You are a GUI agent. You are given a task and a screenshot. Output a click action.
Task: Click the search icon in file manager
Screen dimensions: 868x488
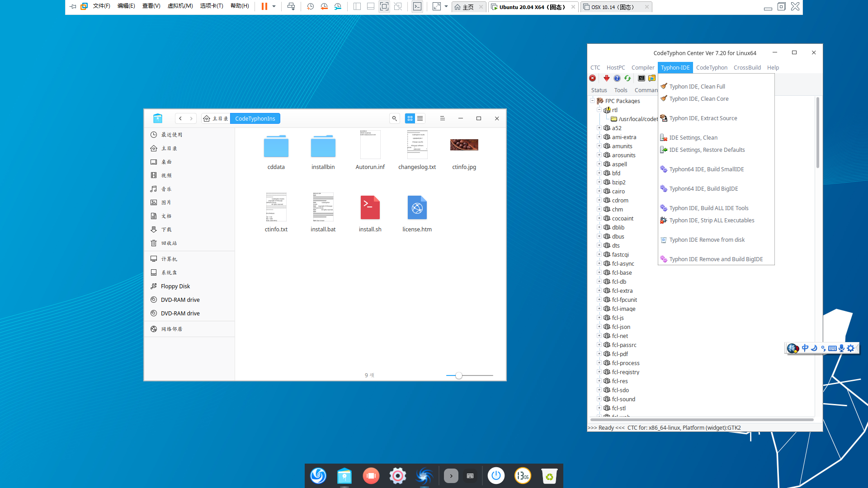[395, 118]
